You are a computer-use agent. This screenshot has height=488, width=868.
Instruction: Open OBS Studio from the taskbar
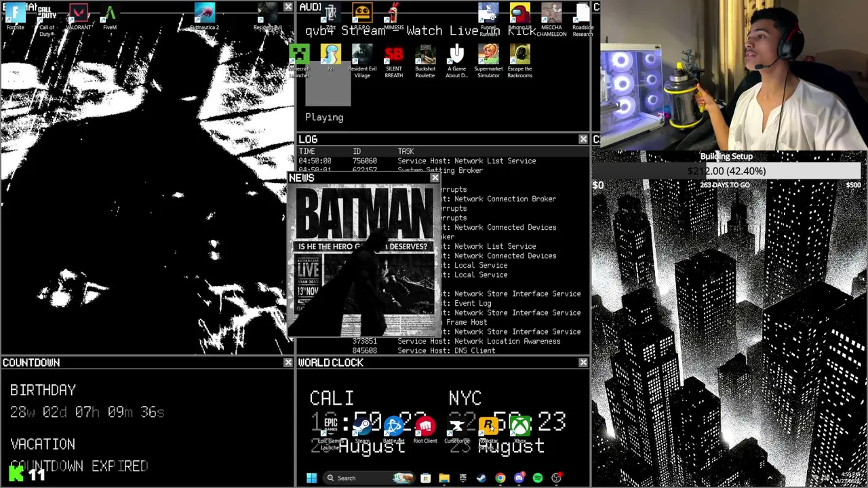pyautogui.click(x=556, y=478)
